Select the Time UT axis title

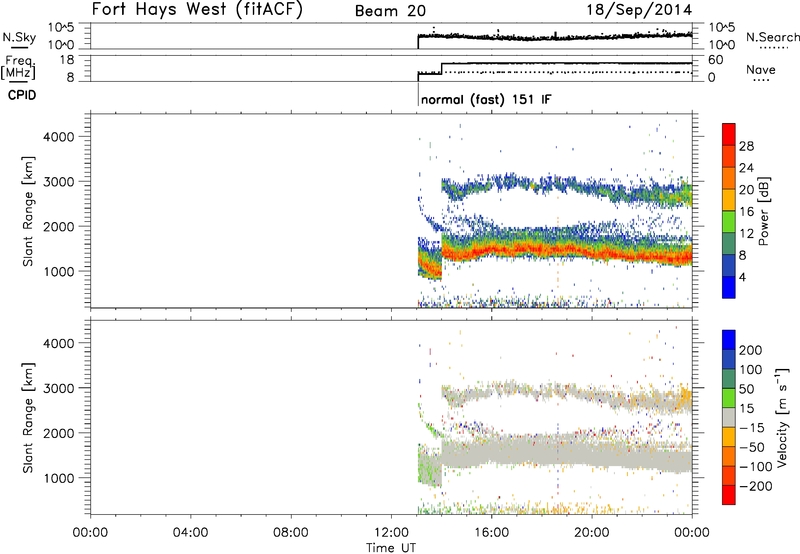coord(391,548)
